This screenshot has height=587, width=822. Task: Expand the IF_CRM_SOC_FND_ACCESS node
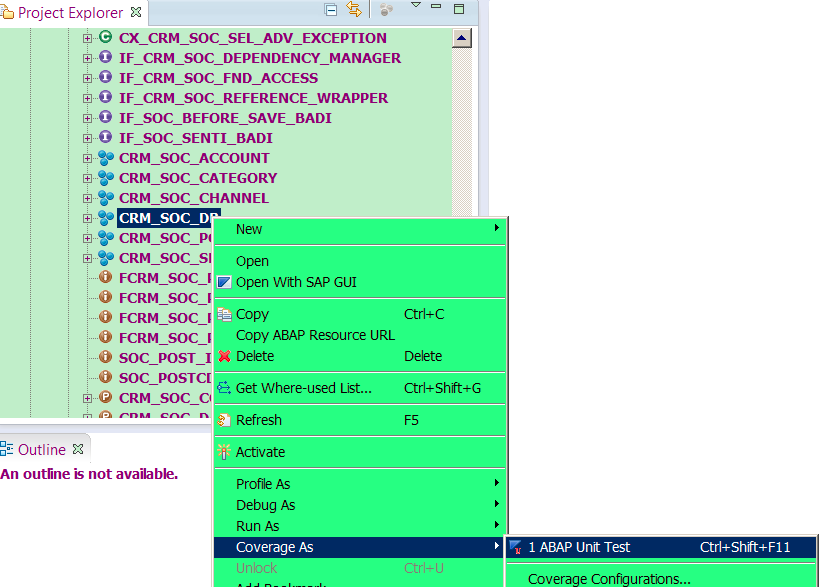(x=87, y=78)
